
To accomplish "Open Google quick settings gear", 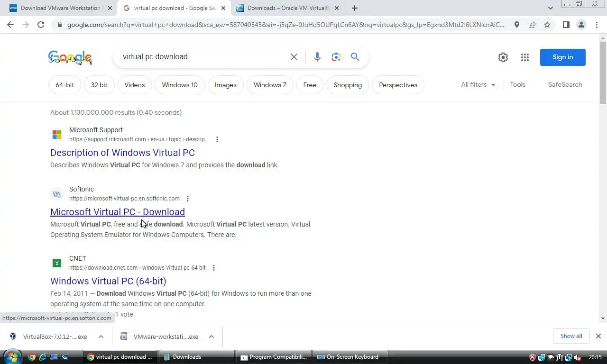I will click(x=503, y=57).
